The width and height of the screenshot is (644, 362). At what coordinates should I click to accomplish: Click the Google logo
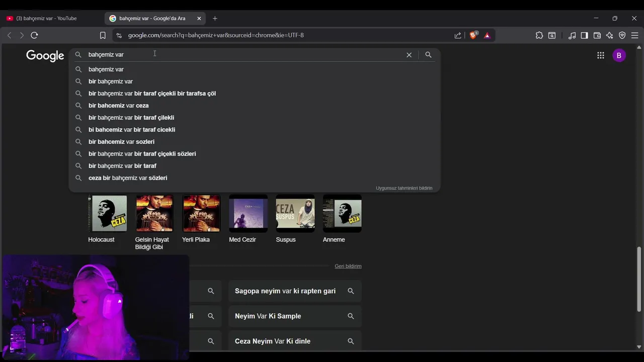click(45, 55)
